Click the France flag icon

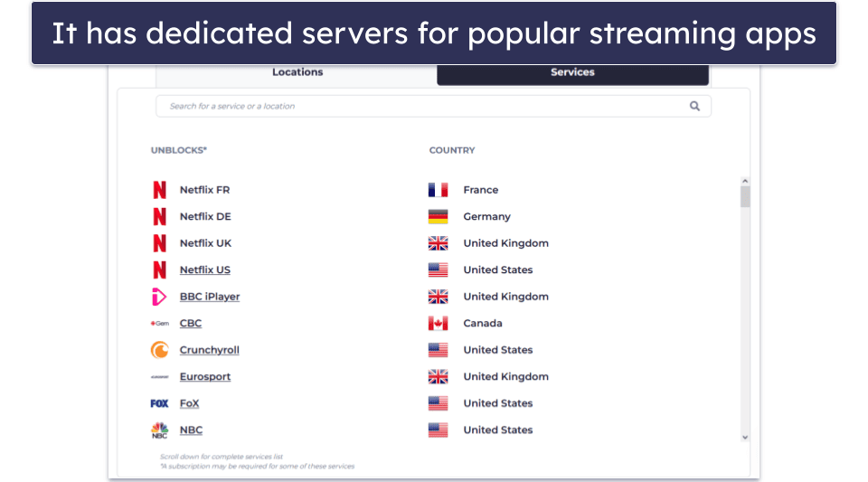point(438,190)
